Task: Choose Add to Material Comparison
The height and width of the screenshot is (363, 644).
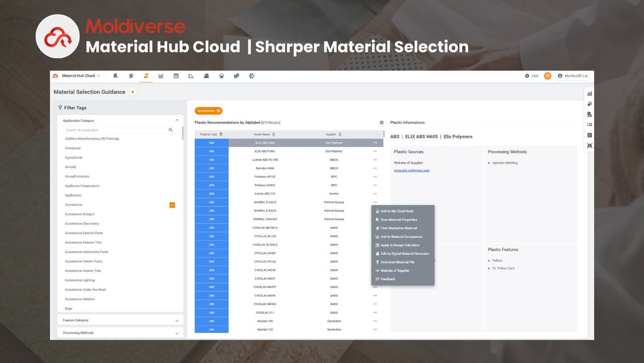Action: point(403,237)
